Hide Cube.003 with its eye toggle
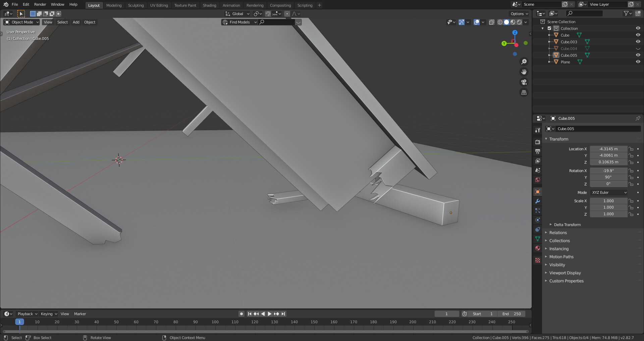The height and width of the screenshot is (341, 644). point(638,42)
